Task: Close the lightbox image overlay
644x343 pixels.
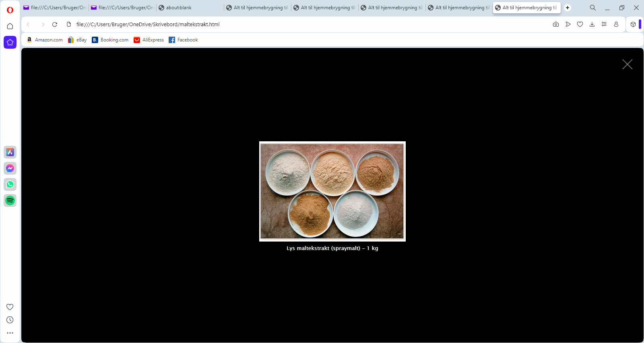Action: (x=627, y=64)
